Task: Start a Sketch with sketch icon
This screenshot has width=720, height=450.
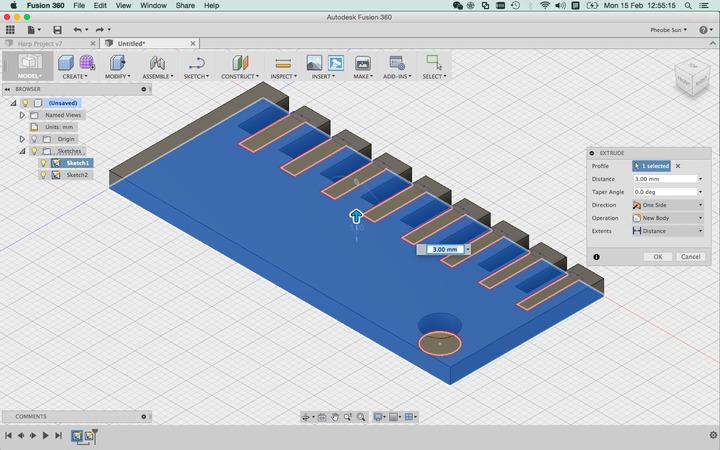Action: pyautogui.click(x=197, y=63)
